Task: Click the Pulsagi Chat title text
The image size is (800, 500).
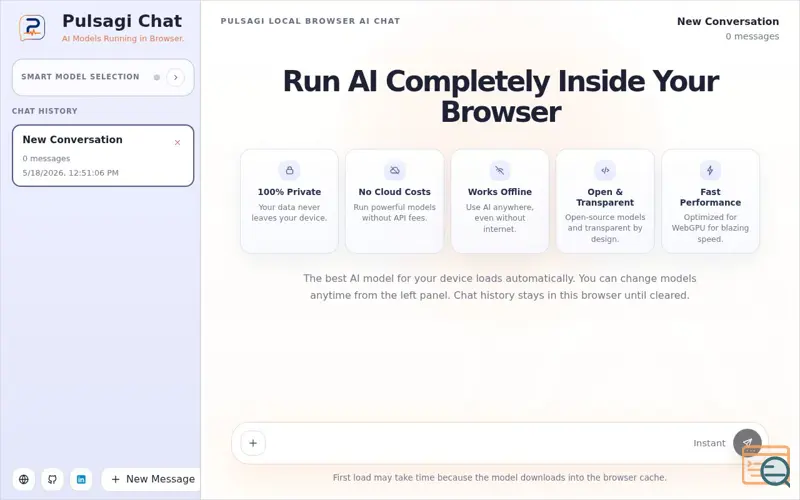Action: pyautogui.click(x=122, y=21)
